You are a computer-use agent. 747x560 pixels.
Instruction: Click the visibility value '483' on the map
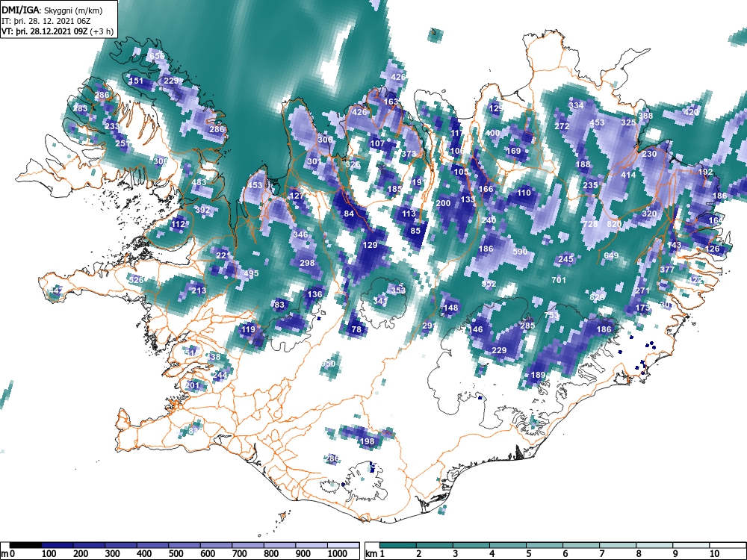pyautogui.click(x=199, y=182)
